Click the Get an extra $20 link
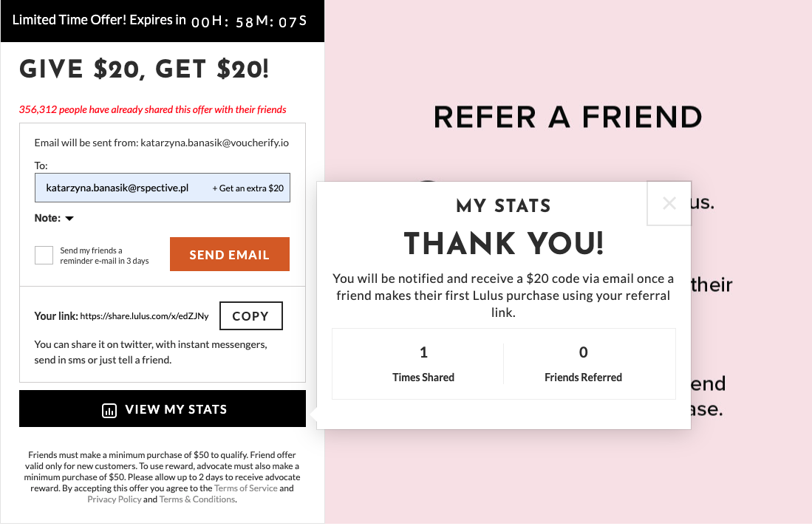 tap(248, 188)
